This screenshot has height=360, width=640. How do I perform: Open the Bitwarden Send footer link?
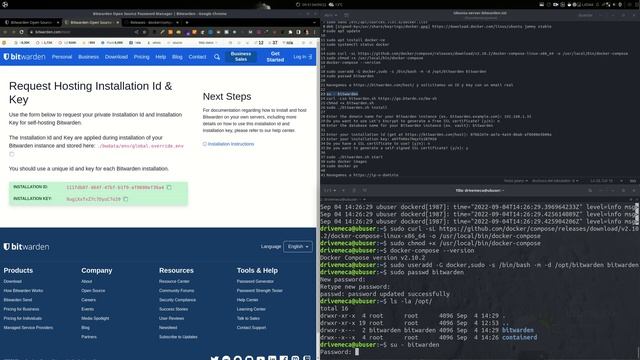coord(18,300)
